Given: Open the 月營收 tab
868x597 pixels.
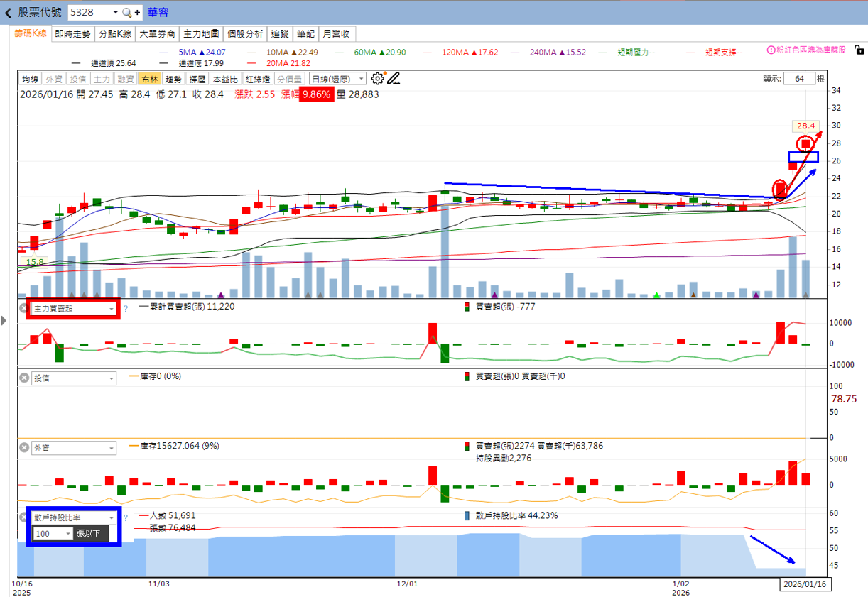Looking at the screenshot, I should (337, 33).
